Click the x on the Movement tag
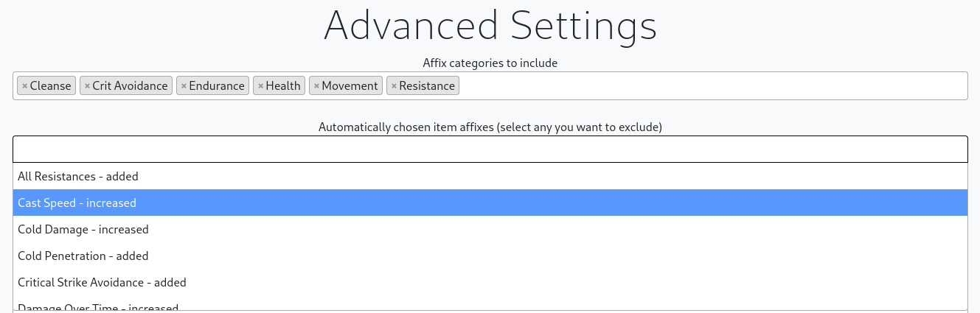The height and width of the screenshot is (313, 980). coord(316,86)
